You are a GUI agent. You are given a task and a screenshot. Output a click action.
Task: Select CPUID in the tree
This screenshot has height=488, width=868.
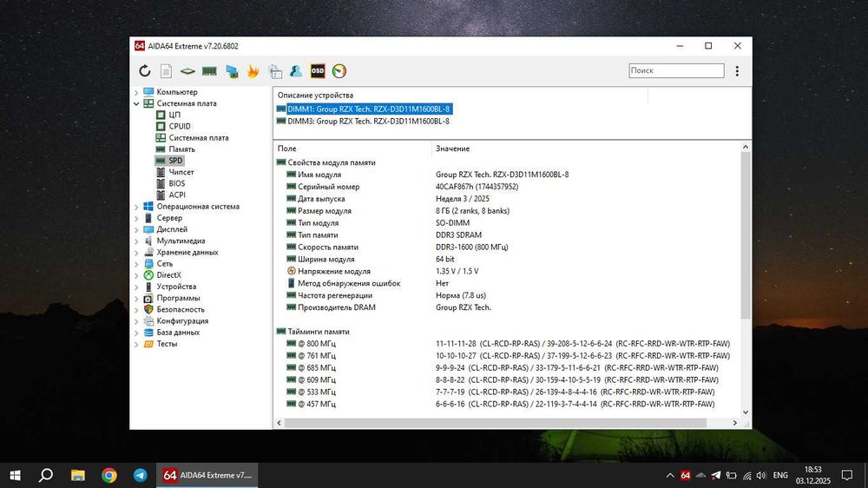[180, 126]
